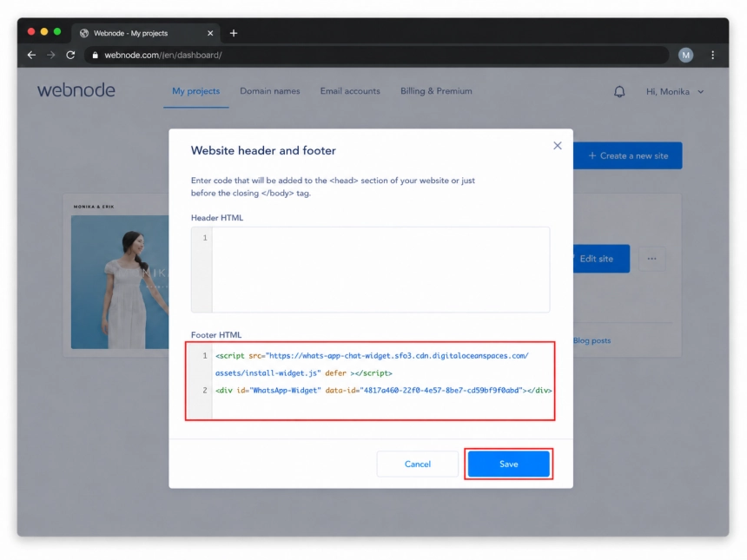Viewport: 747px width, 560px height.
Task: Reload the browser page
Action: pos(70,56)
